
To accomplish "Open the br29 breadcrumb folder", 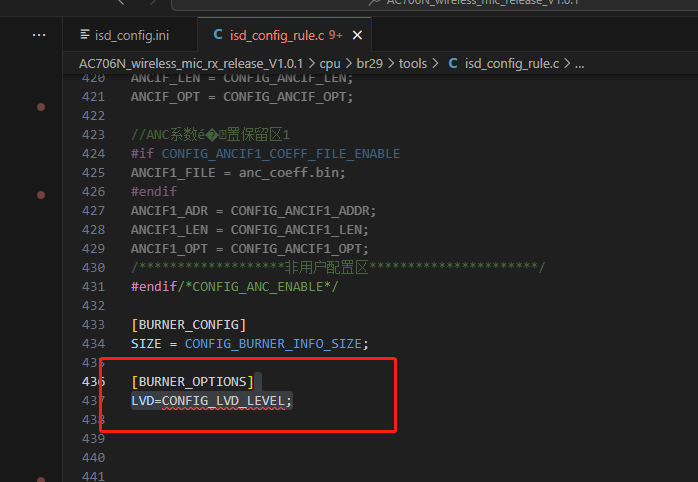I will tap(369, 64).
